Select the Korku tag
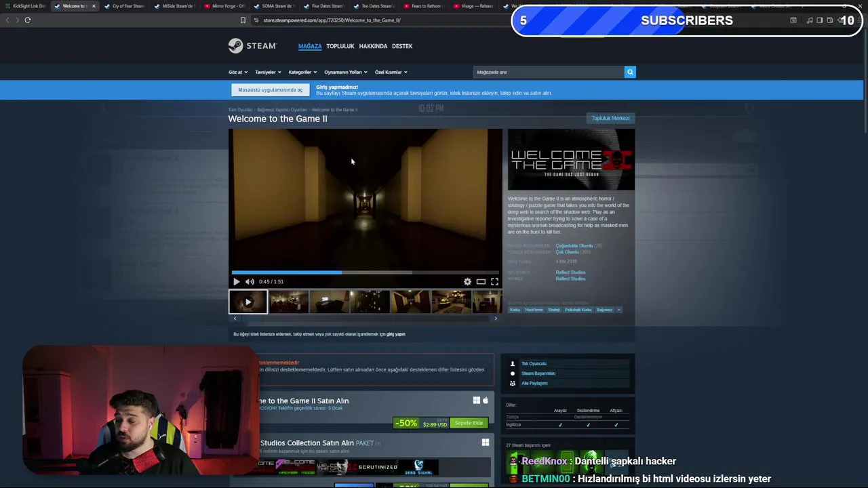Image resolution: width=868 pixels, height=488 pixels. pos(515,310)
